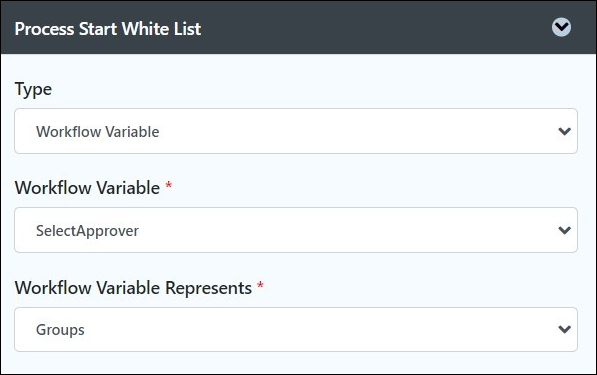597x375 pixels.
Task: Open the Workflow Variable dropdown
Action: [x=296, y=230]
